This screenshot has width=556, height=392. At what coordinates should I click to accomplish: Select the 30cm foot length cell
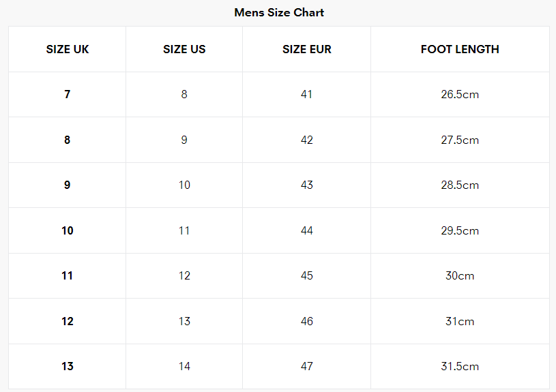click(x=460, y=276)
